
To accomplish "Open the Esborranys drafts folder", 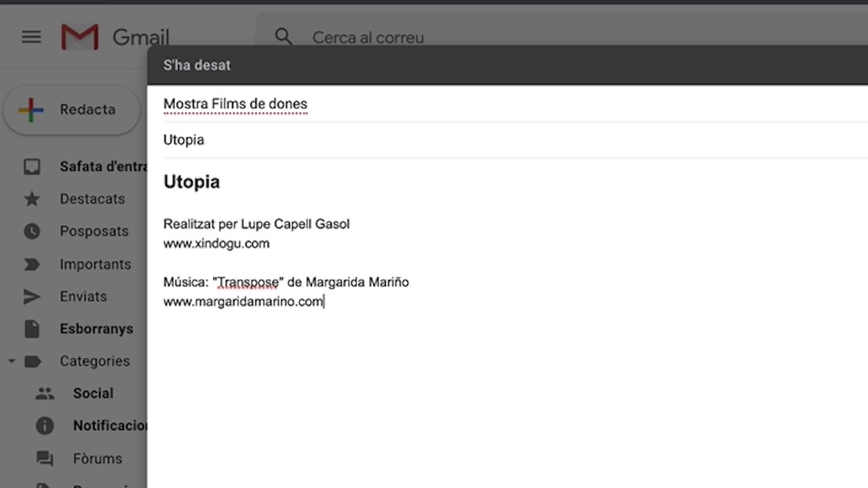I will (x=96, y=329).
